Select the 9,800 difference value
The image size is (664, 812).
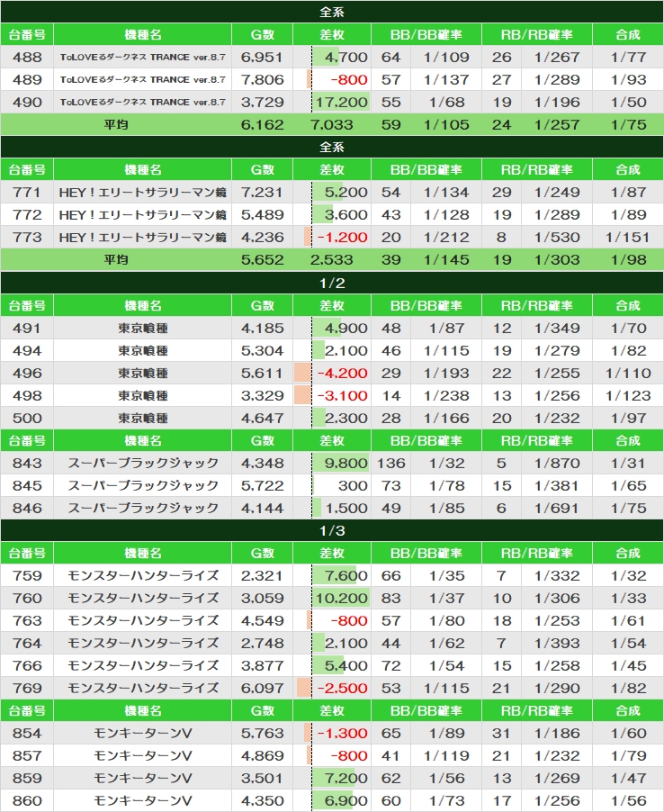click(x=345, y=464)
